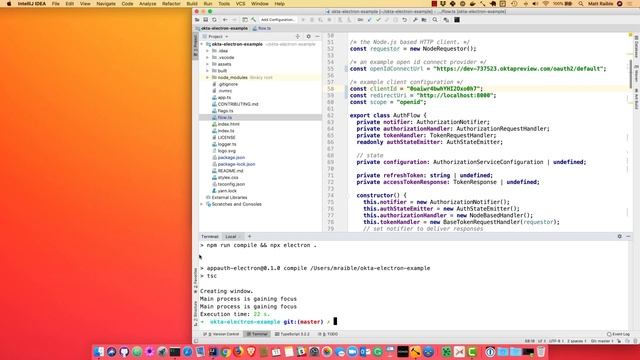Open Firefox from the Dock
Viewport: 640px width, 360px height.
click(x=238, y=351)
